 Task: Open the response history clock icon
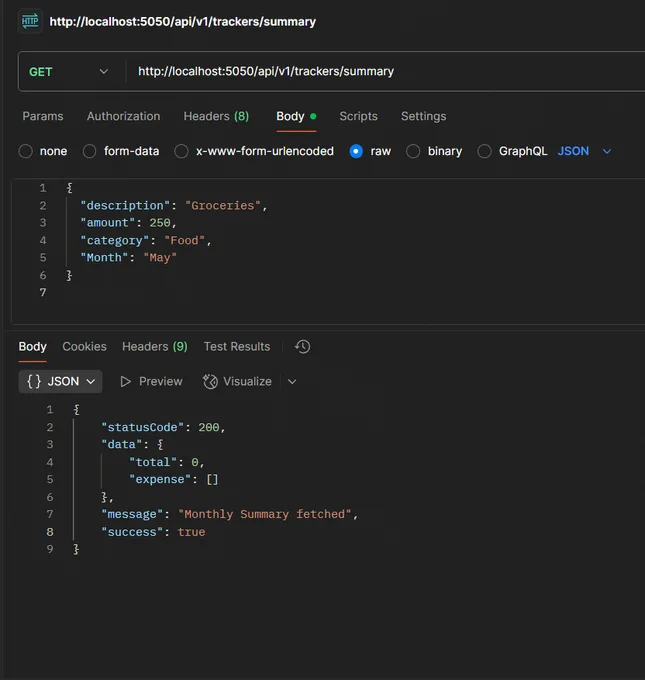coord(303,347)
